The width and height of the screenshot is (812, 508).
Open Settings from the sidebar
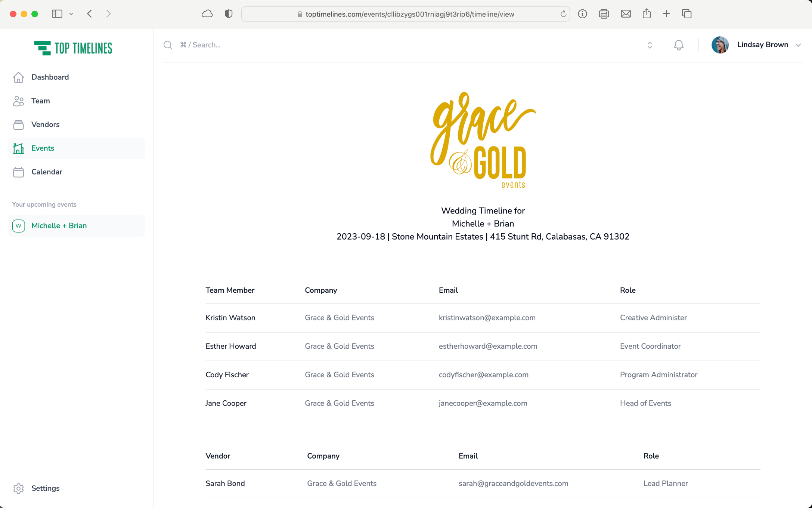coord(45,488)
